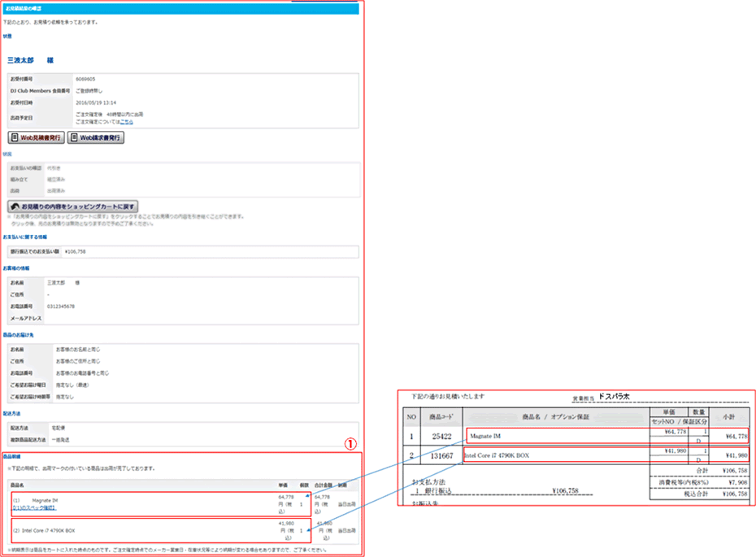The width and height of the screenshot is (756, 557).
Task: Click the document icon on Web見積書発行 button
Action: (x=15, y=137)
